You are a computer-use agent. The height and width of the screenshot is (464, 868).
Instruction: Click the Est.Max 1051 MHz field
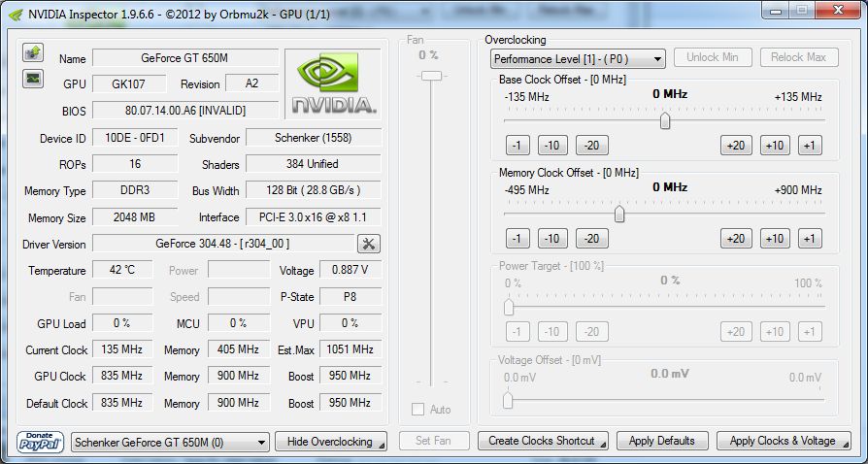click(351, 349)
